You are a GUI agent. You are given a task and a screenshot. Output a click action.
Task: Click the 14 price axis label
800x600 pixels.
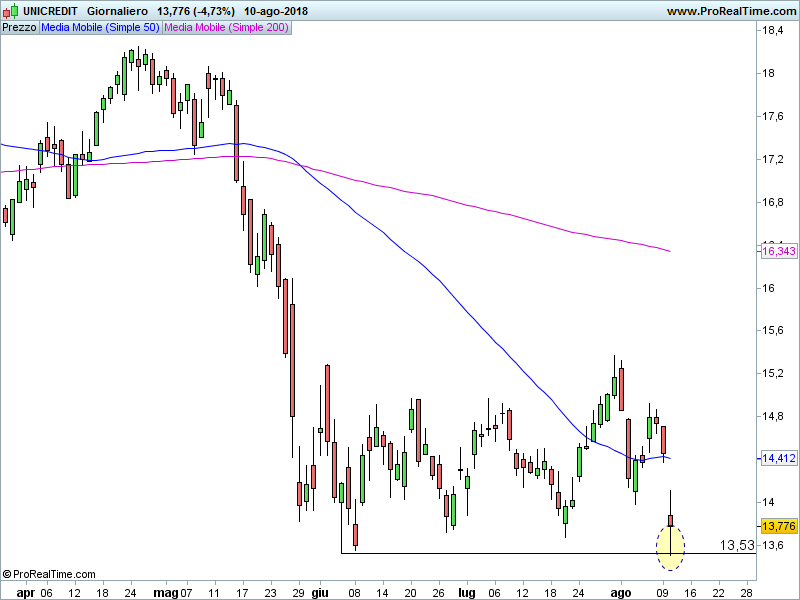tap(768, 502)
